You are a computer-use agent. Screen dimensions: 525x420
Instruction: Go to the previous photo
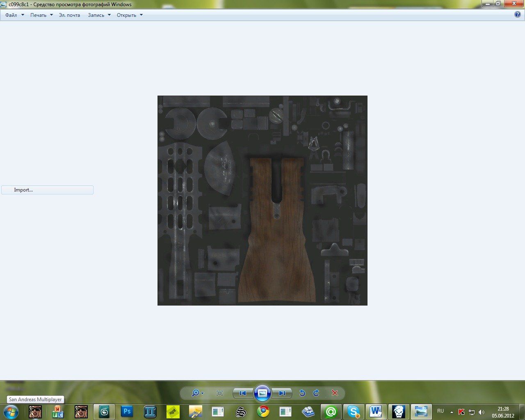[243, 393]
